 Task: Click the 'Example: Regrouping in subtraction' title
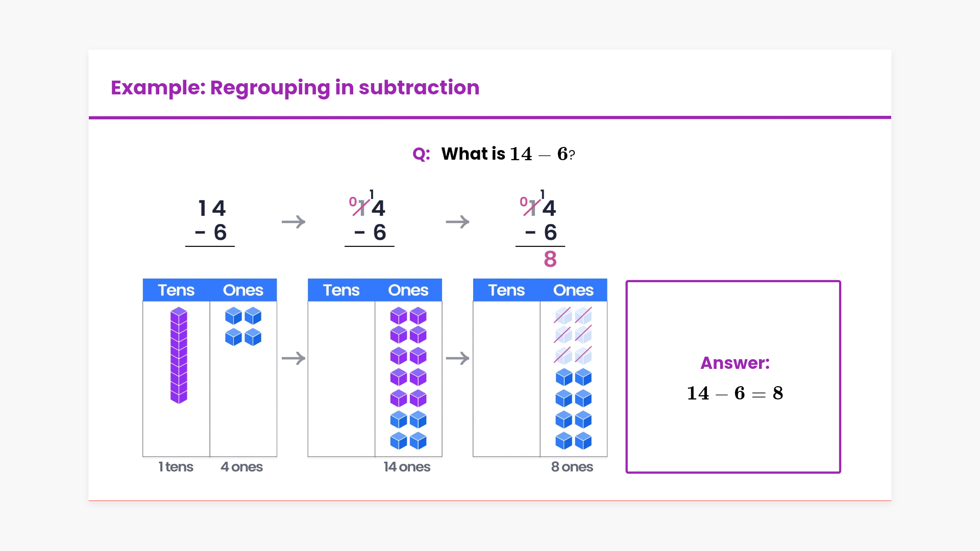click(x=295, y=88)
